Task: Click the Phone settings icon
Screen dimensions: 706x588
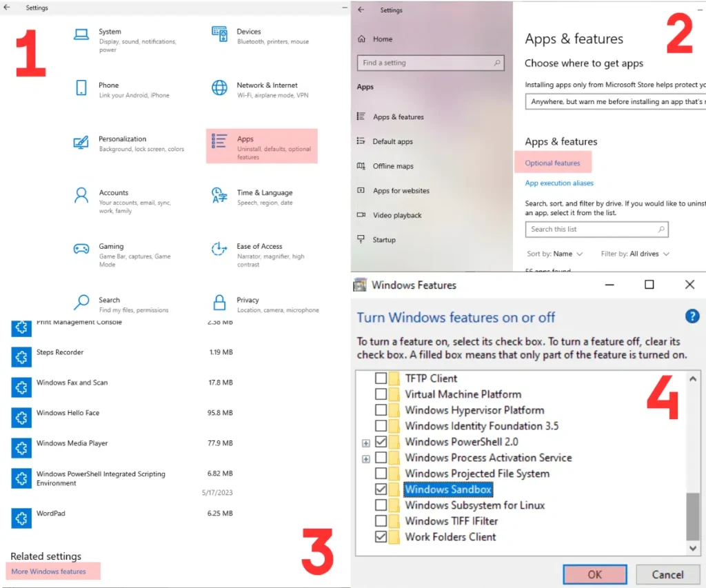Action: click(x=81, y=88)
